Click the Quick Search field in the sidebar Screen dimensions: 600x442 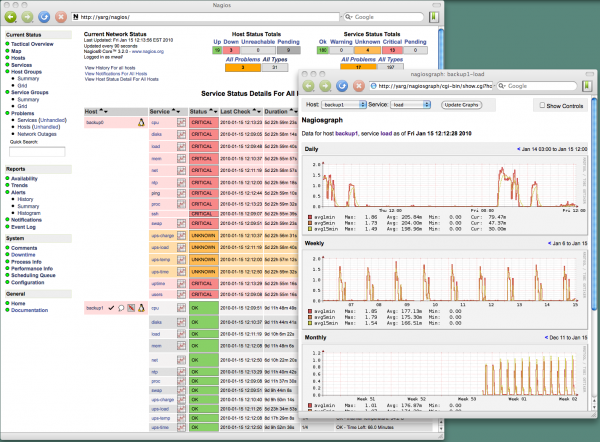click(x=36, y=152)
